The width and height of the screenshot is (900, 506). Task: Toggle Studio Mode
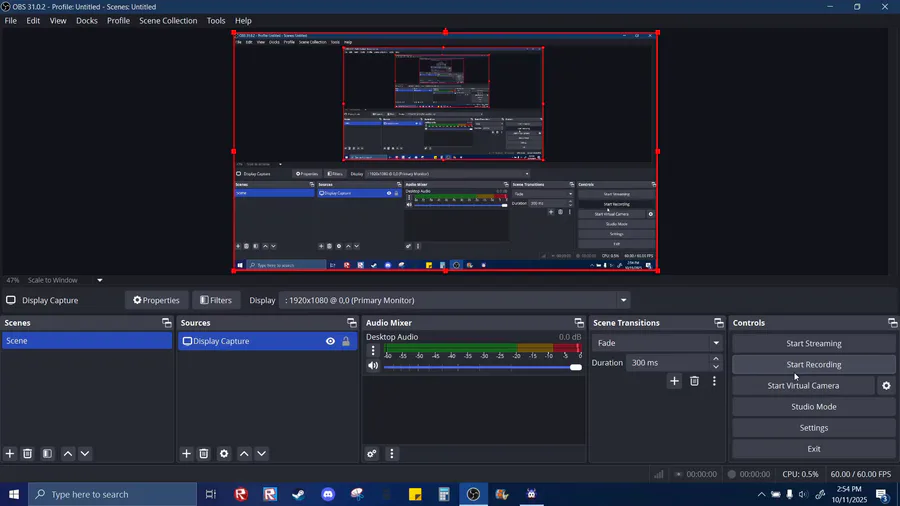pos(813,406)
